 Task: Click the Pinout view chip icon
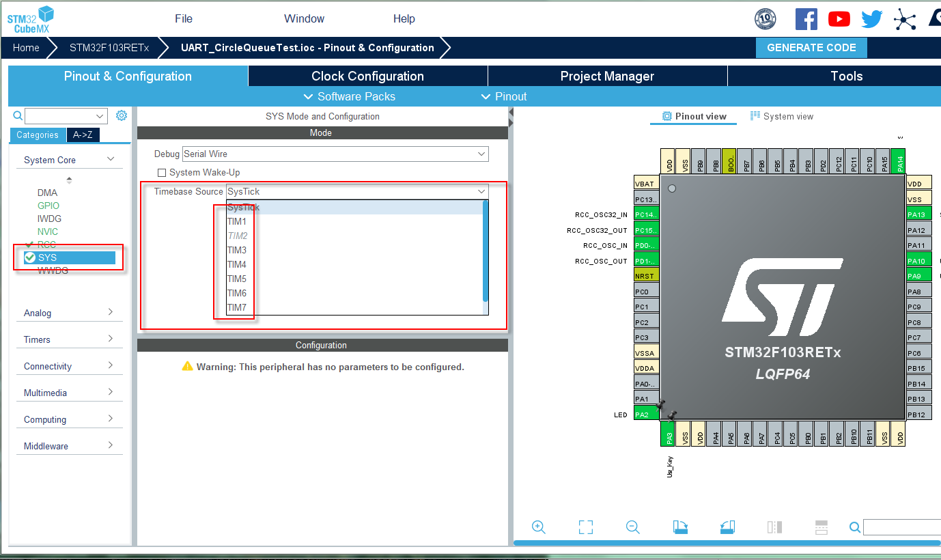pos(667,116)
